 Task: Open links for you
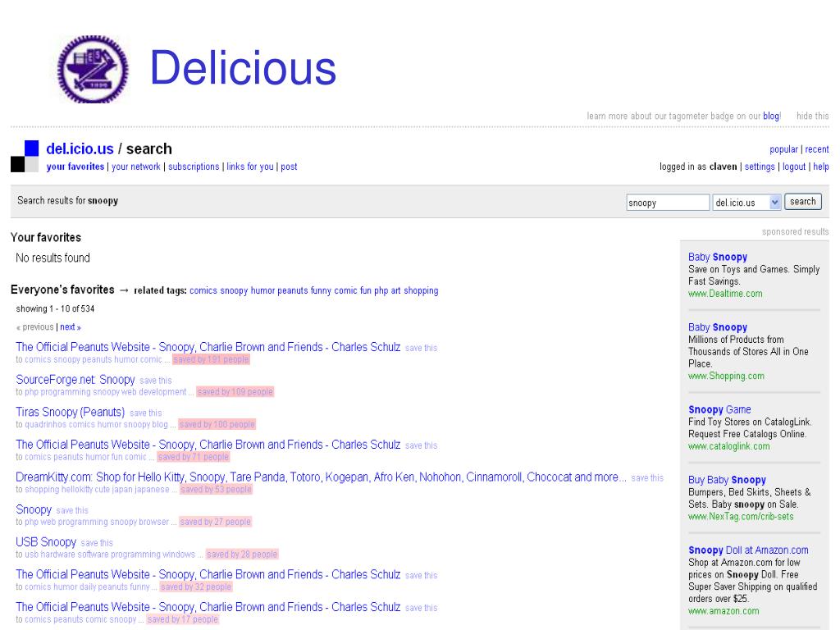[x=249, y=167]
